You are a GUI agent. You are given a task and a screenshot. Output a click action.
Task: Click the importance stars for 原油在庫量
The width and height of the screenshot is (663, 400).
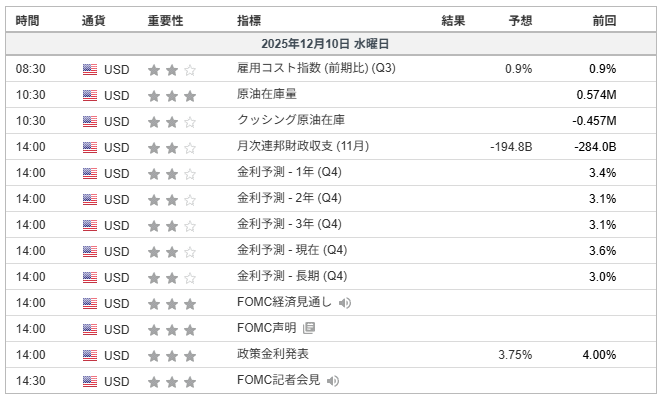click(172, 96)
